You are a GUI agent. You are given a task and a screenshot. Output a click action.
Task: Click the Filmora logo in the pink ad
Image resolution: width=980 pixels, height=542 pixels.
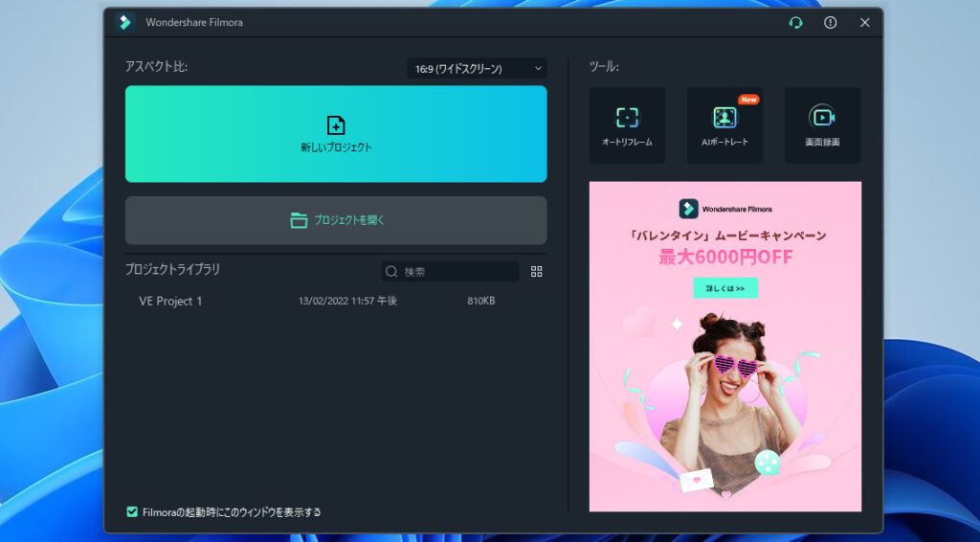(688, 209)
